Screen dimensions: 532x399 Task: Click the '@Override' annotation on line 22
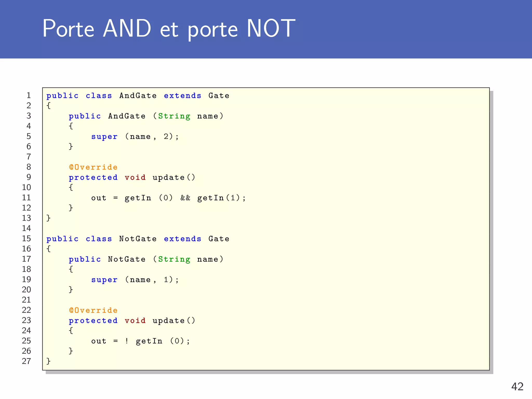pyautogui.click(x=93, y=310)
